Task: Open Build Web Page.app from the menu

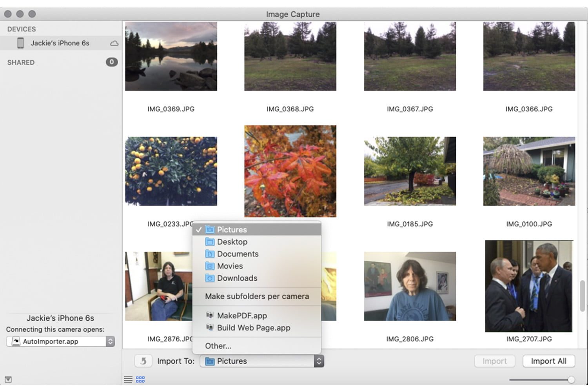Action: 253,328
